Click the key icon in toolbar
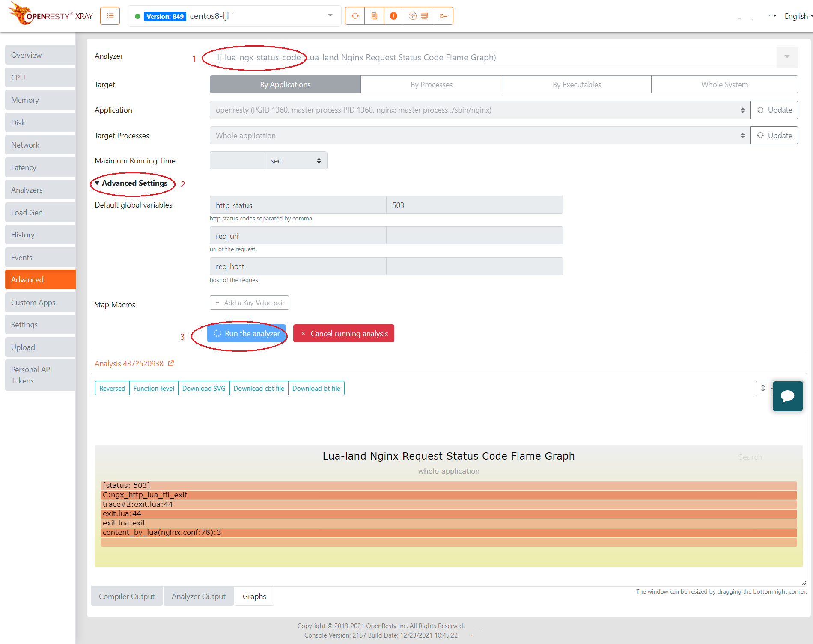This screenshot has width=813, height=644. tap(444, 16)
